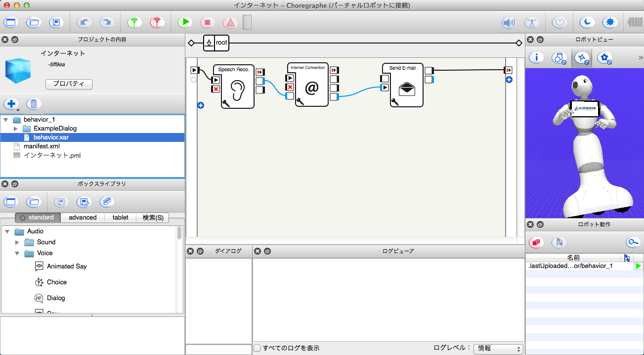Open a project with the folder toolbar icon
Viewport: 644px width, 355px height.
coord(34,22)
